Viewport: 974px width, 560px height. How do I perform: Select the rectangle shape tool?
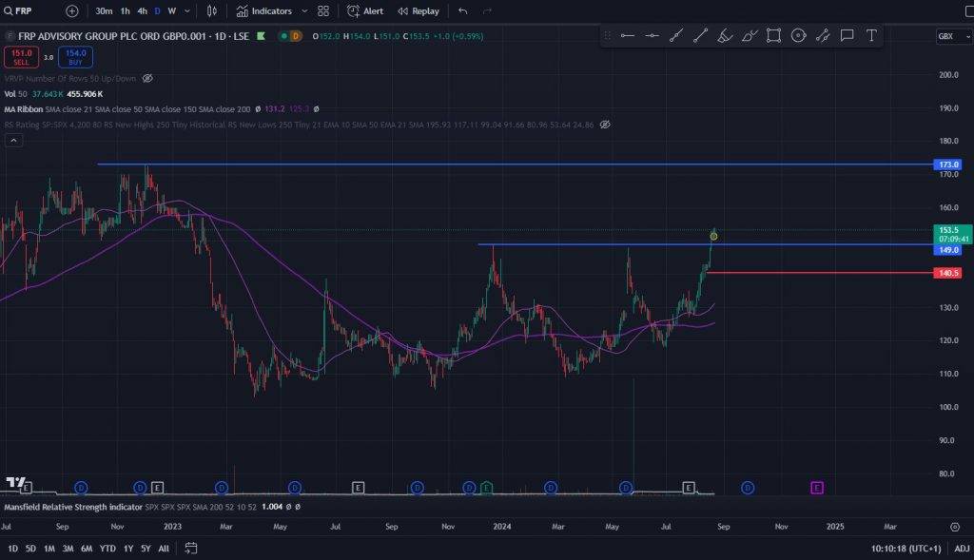pyautogui.click(x=773, y=36)
